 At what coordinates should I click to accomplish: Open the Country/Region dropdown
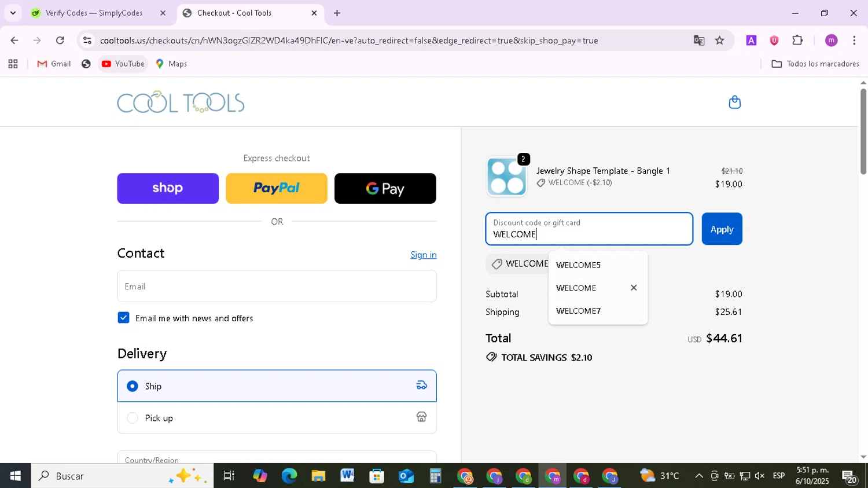pyautogui.click(x=277, y=457)
